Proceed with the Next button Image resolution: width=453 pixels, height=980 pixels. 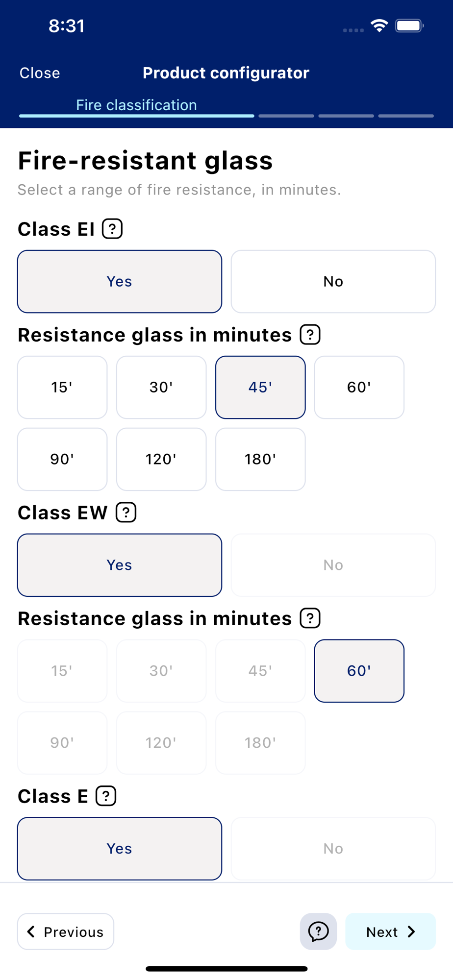(390, 931)
